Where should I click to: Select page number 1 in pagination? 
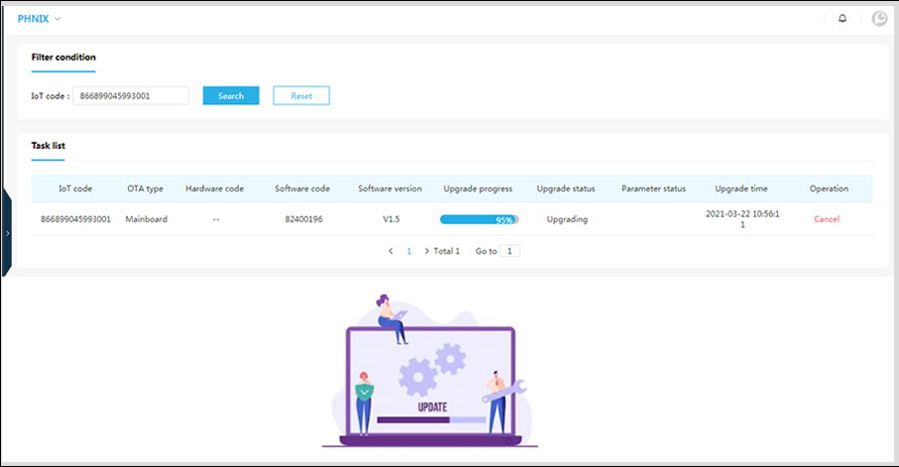pyautogui.click(x=408, y=251)
